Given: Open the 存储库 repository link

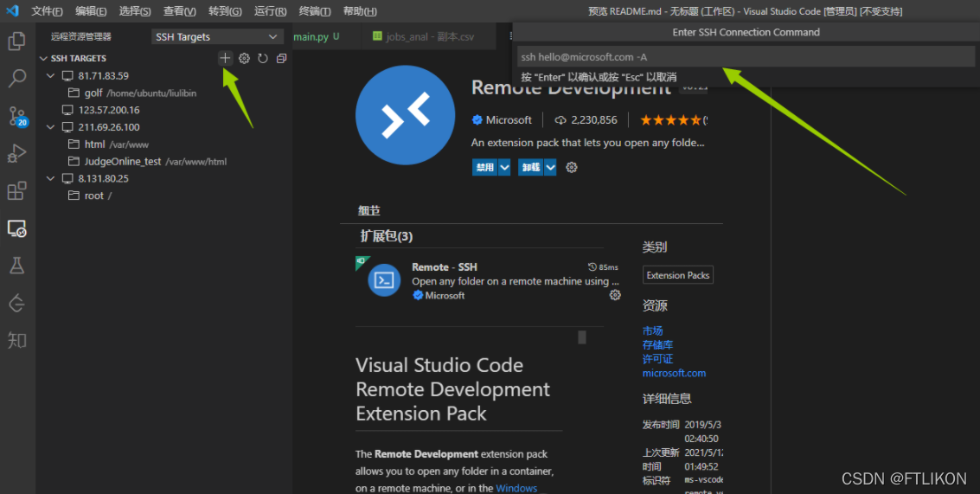Looking at the screenshot, I should click(x=657, y=345).
